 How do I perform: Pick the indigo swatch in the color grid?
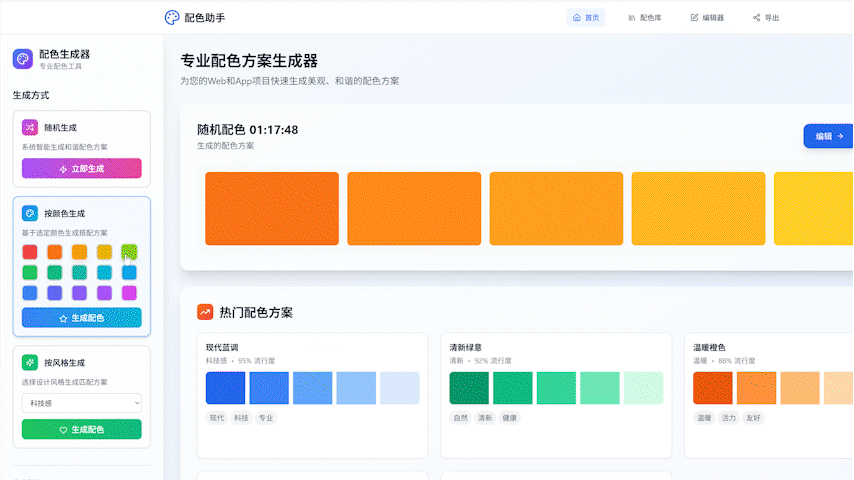coord(54,293)
